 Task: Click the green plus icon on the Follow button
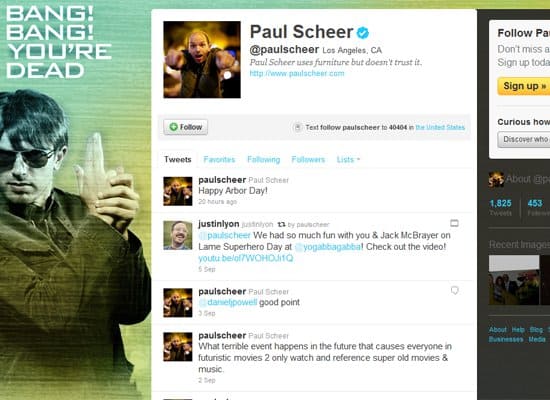pos(173,127)
